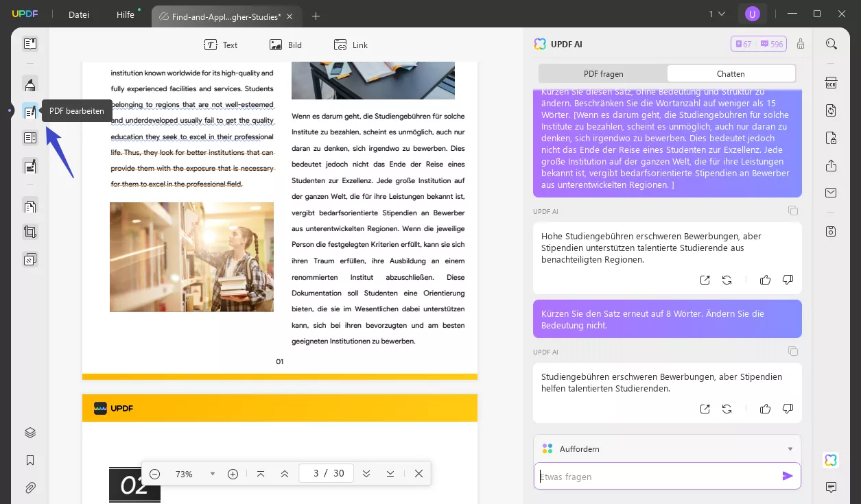Copy the first UPDF AI answer
The height and width of the screenshot is (504, 861).
click(x=792, y=211)
